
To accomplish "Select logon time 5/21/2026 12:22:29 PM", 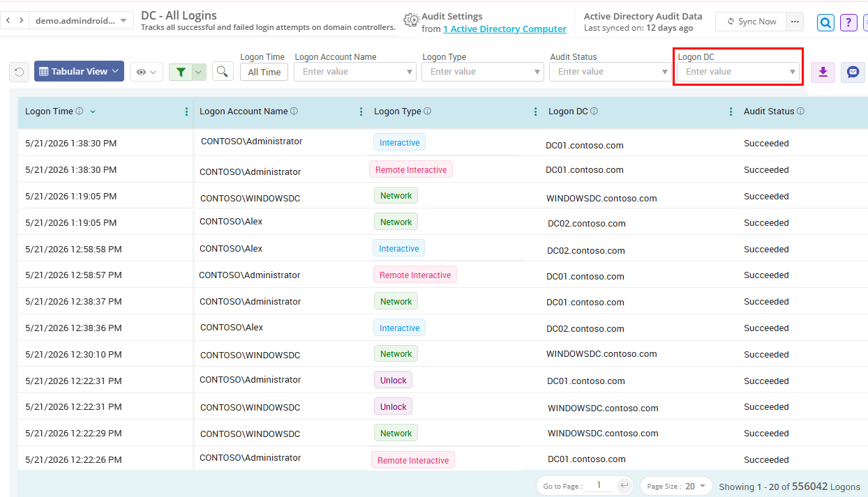I will [73, 434].
